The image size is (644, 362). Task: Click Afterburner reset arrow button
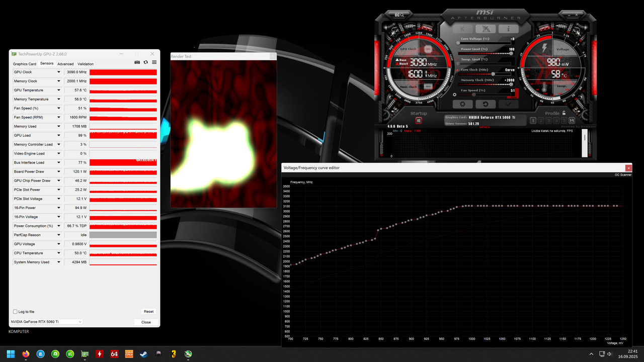(486, 104)
